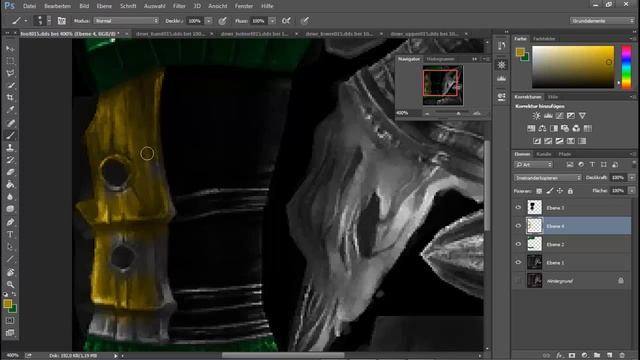Open the Deckkraft opacity dropdown in options bar
Viewport: 640px width, 360px height.
pyautogui.click(x=209, y=21)
